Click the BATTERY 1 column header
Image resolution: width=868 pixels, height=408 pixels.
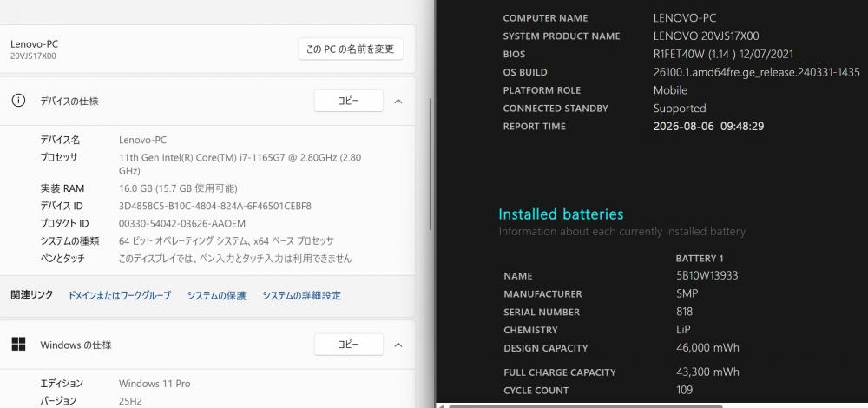click(700, 259)
